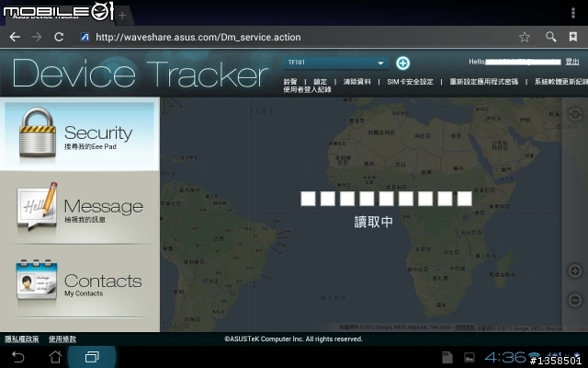Add a device with the round plus icon
588x368 pixels.
pos(402,63)
